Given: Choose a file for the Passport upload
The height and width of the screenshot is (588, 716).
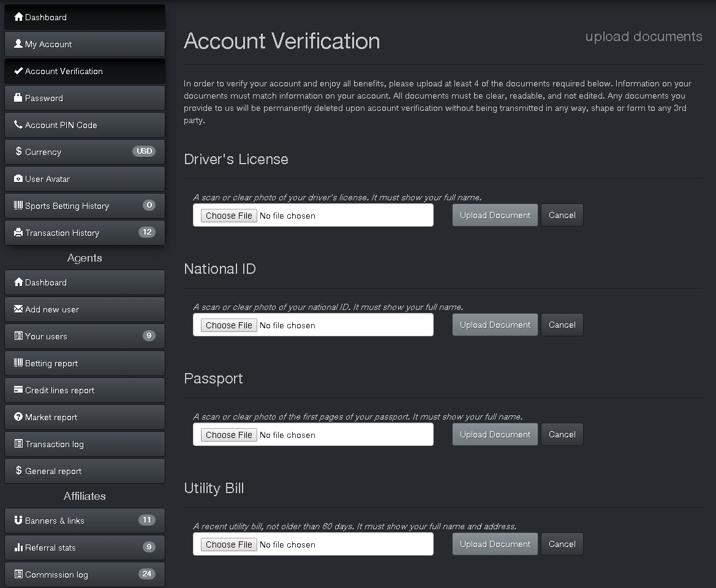Looking at the screenshot, I should (229, 435).
